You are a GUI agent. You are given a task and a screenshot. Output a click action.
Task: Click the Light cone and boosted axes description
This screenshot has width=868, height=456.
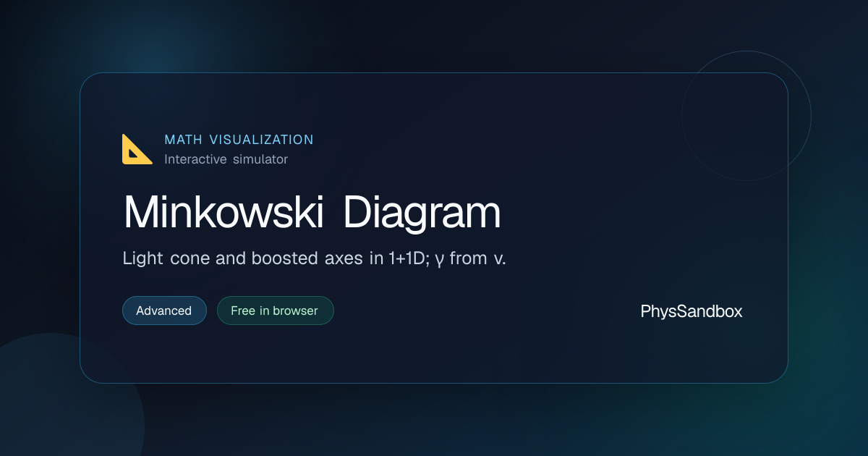point(314,258)
